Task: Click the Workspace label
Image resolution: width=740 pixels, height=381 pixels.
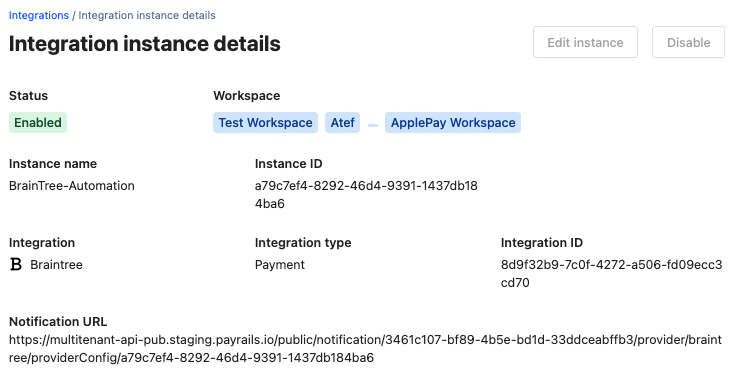Action: coord(246,96)
